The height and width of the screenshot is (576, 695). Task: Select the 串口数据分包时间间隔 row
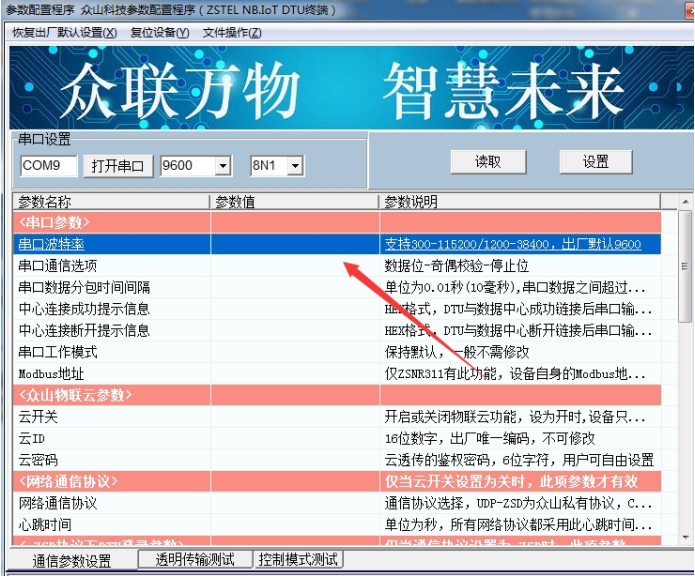pyautogui.click(x=337, y=287)
